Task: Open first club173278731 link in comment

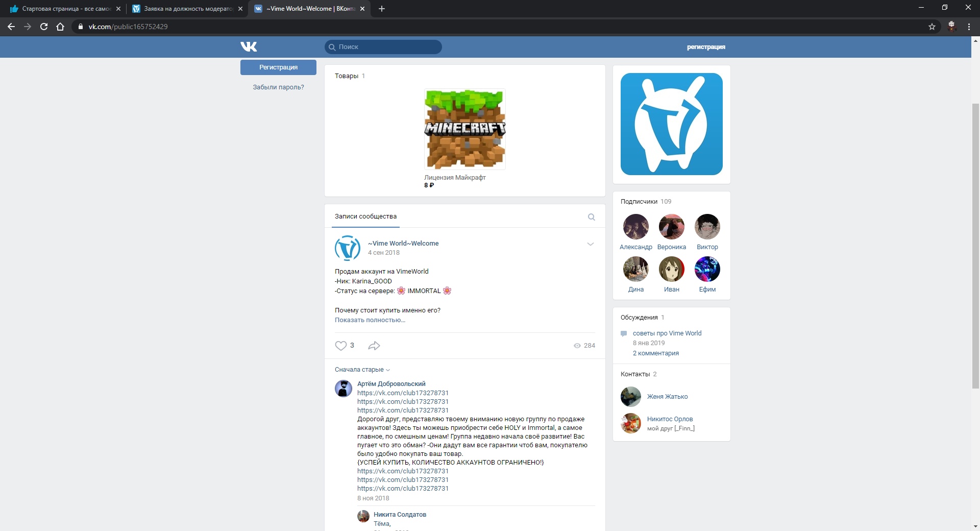Action: (403, 393)
